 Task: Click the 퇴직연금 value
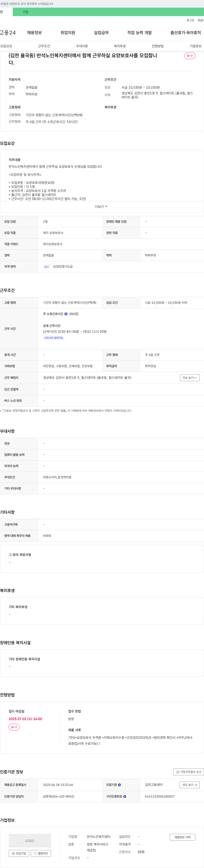(151, 366)
